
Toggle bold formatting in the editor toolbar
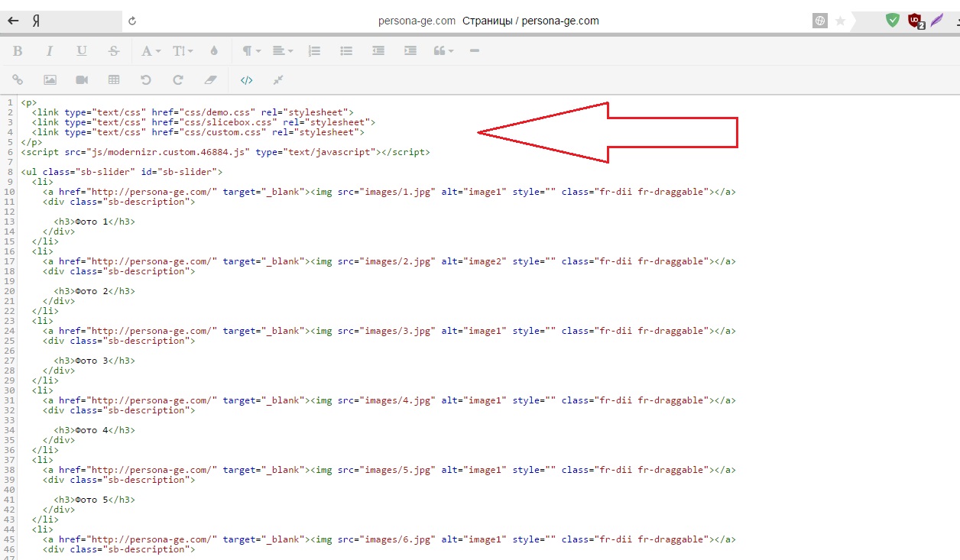click(x=18, y=51)
